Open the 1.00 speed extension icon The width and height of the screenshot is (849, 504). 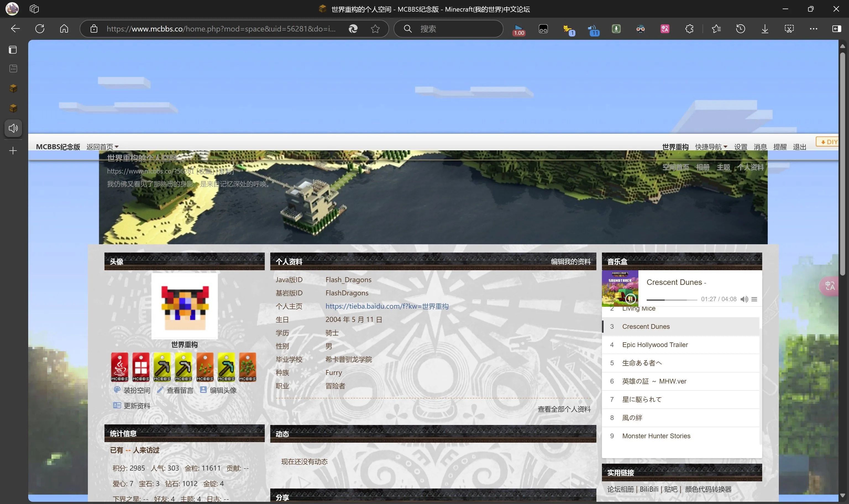pos(519,30)
